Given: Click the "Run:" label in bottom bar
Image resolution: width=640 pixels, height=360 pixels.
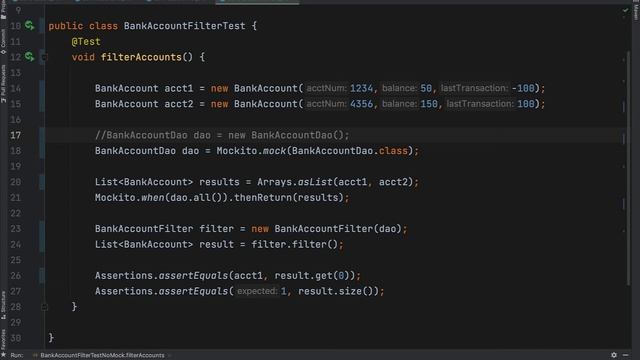Looking at the screenshot, I should click(x=17, y=355).
